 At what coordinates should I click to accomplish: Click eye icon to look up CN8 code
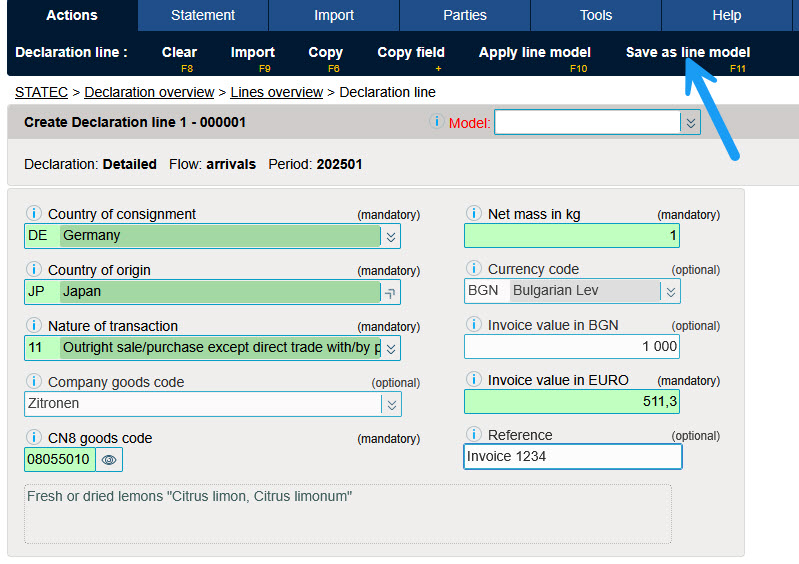pos(109,460)
